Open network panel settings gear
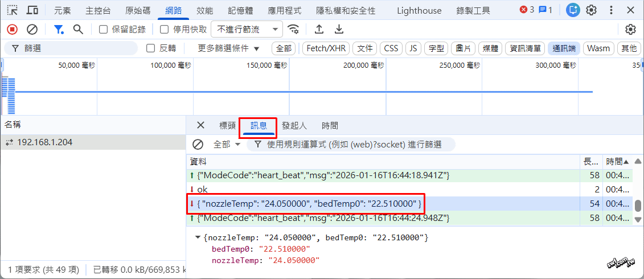The width and height of the screenshot is (644, 279). pyautogui.click(x=630, y=29)
